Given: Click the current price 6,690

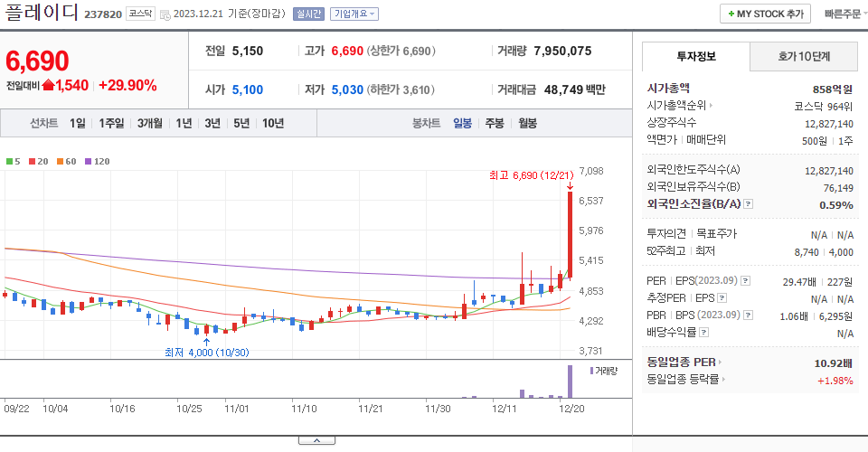Looking at the screenshot, I should tap(37, 61).
